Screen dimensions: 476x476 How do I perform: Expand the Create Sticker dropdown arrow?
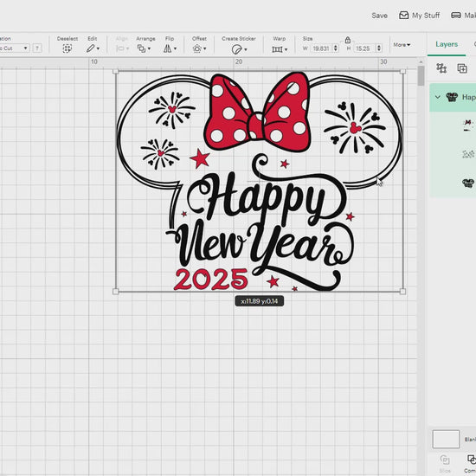click(246, 49)
